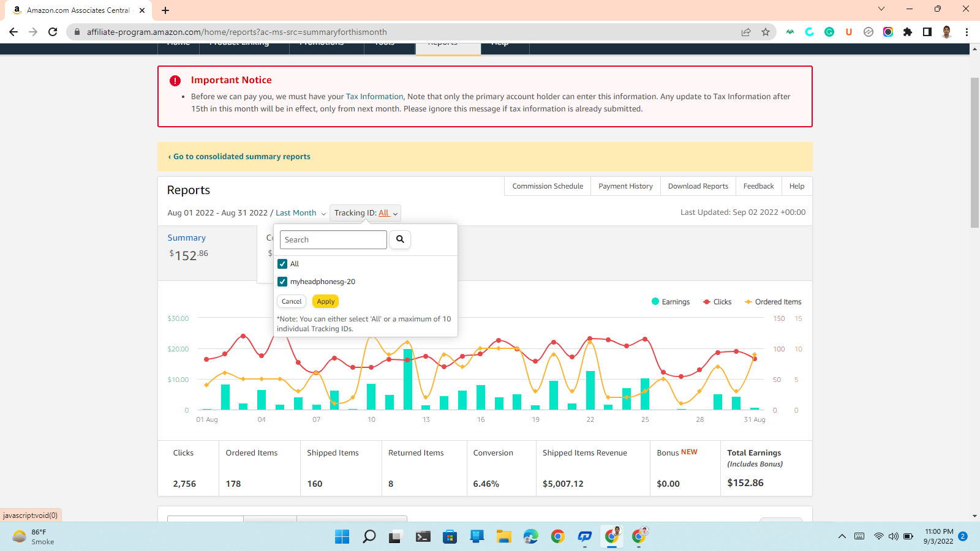Open the Windows Start menu

[x=342, y=537]
